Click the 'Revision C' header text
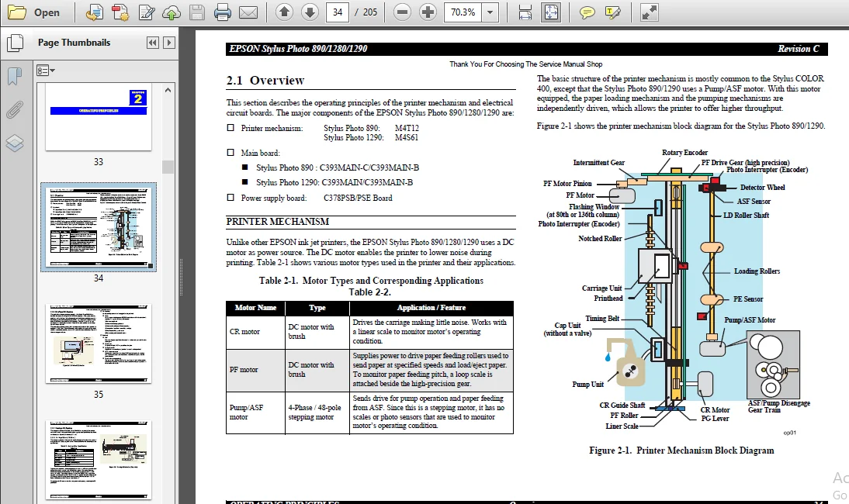 (x=799, y=49)
